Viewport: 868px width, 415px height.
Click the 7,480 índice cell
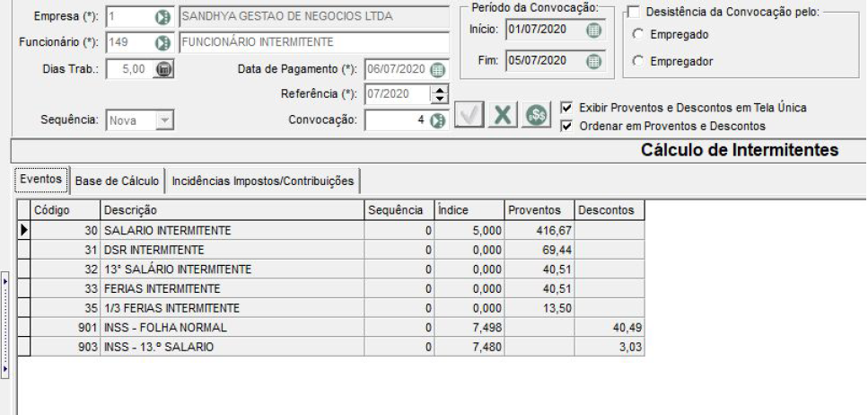(469, 348)
